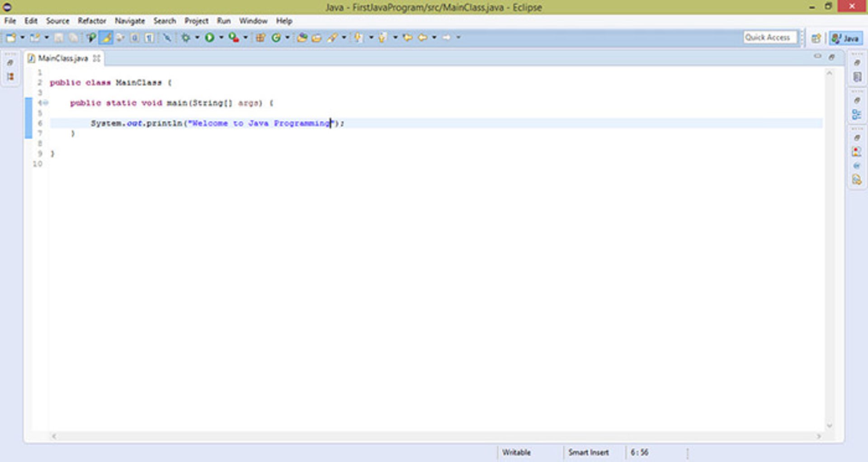The height and width of the screenshot is (462, 868).
Task: Minimize the editor area
Action: [817, 57]
